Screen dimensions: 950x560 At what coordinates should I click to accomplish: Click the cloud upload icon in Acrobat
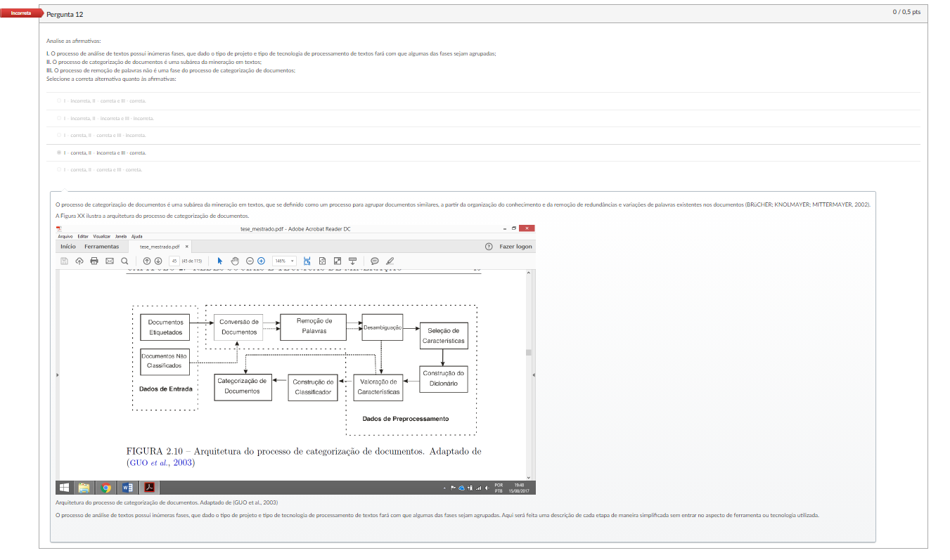[x=79, y=261]
